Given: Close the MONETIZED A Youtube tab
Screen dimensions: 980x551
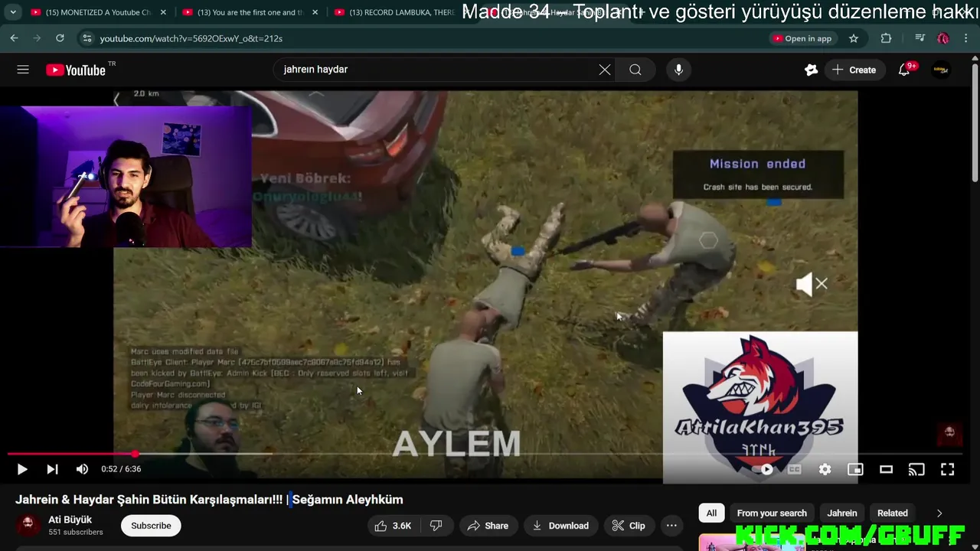Looking at the screenshot, I should (163, 12).
